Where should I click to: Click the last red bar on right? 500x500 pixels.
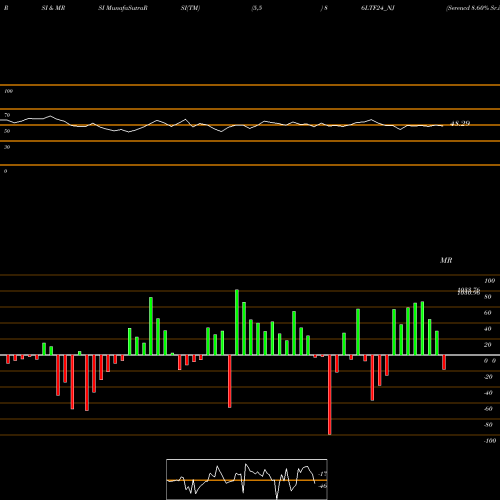(x=444, y=362)
